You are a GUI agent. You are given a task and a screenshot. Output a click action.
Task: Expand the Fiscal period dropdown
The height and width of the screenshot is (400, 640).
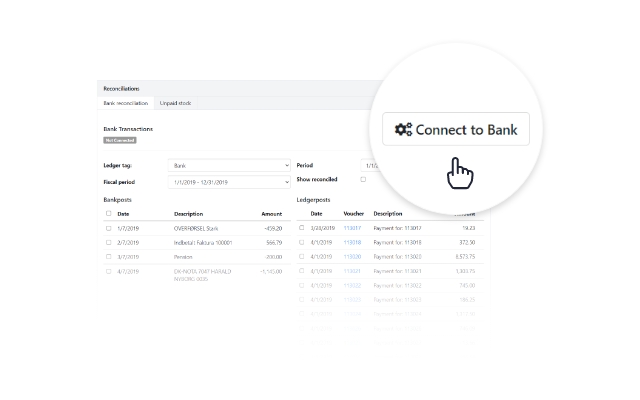click(x=229, y=182)
